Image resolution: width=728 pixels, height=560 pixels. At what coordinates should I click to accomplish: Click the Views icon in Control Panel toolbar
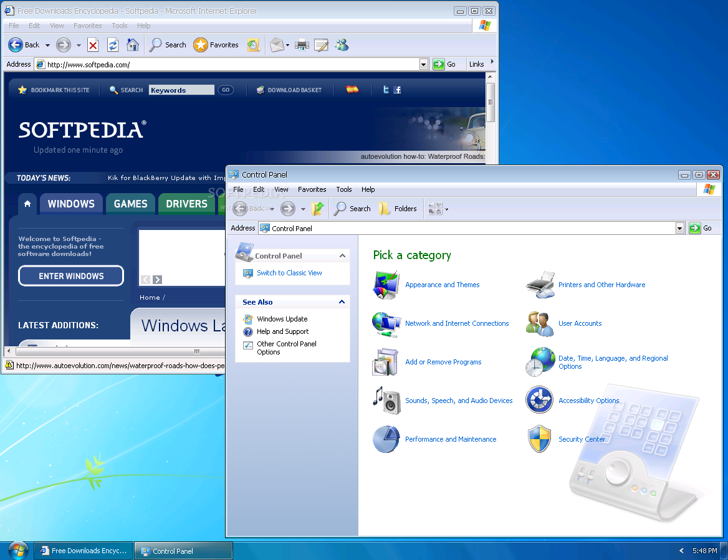(x=435, y=209)
